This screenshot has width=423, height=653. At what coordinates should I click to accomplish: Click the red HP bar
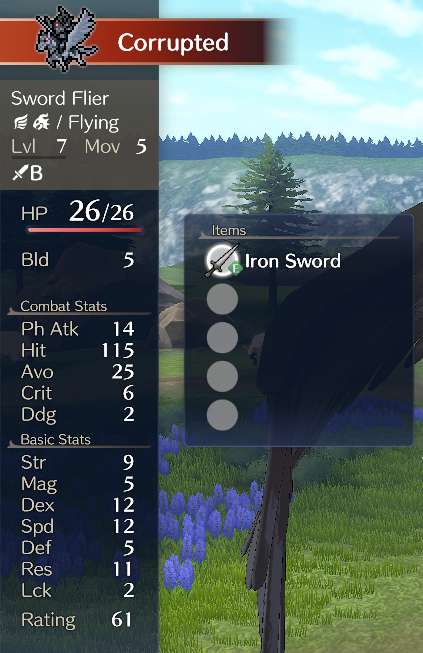click(x=85, y=229)
